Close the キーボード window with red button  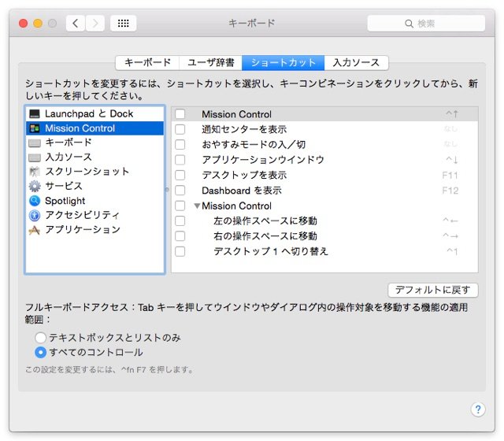tap(23, 24)
